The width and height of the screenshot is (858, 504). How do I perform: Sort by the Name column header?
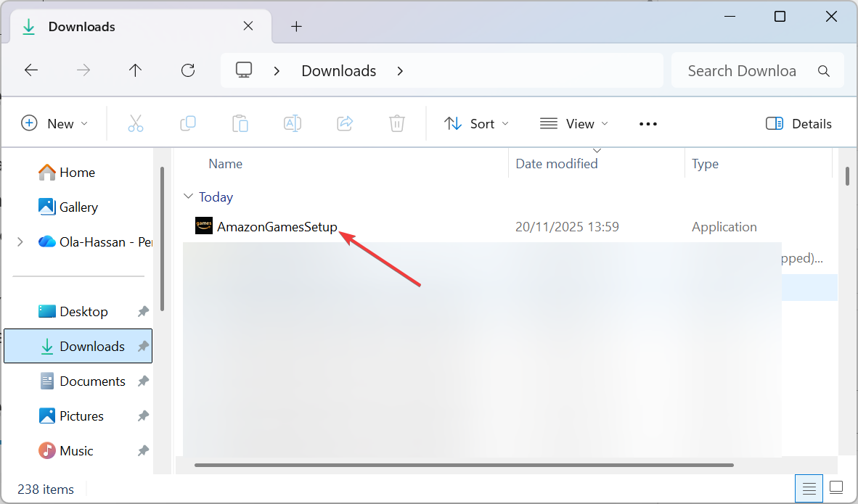point(225,163)
